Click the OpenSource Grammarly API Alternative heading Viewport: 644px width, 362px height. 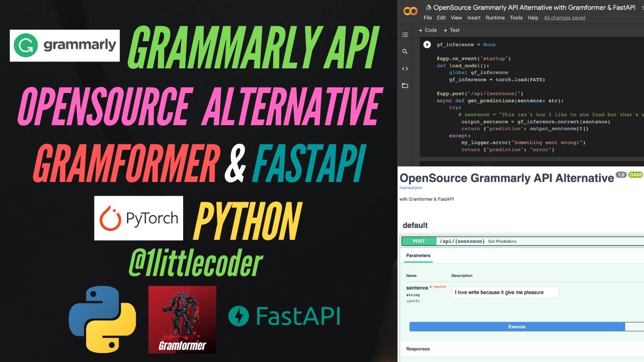(x=507, y=178)
